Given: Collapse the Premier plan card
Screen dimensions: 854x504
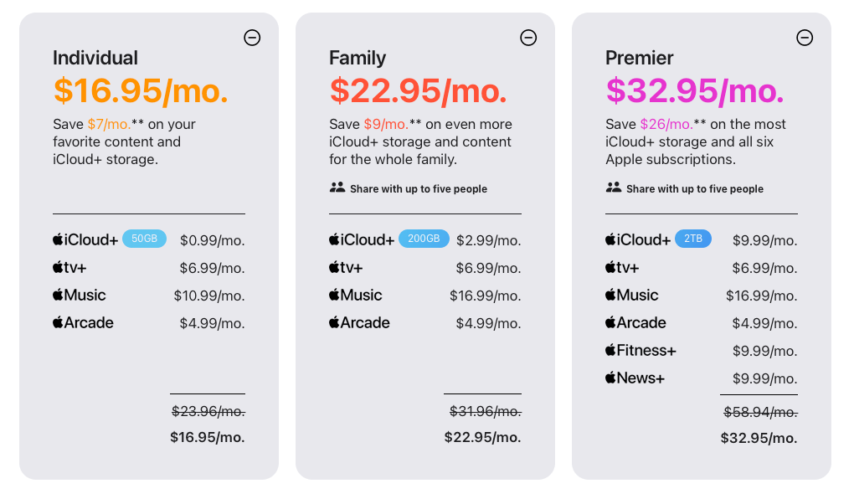Looking at the screenshot, I should click(805, 38).
